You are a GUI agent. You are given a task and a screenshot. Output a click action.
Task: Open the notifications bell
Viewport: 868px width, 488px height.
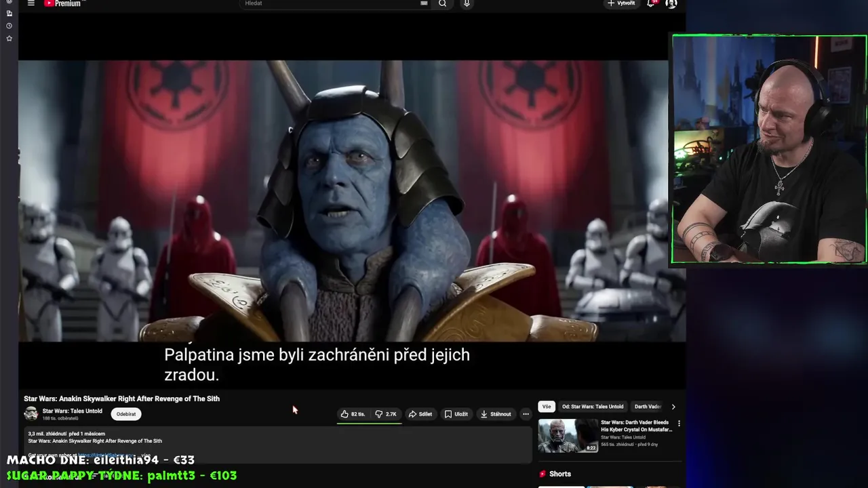coord(651,3)
